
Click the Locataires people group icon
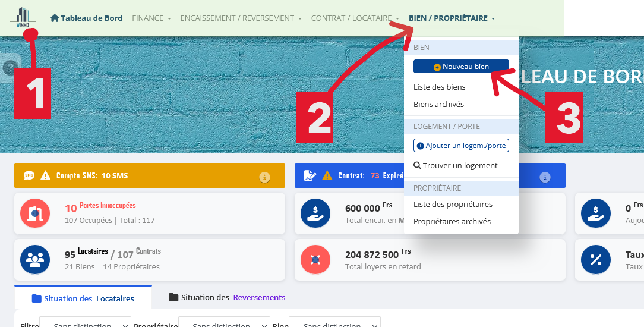[x=35, y=260]
